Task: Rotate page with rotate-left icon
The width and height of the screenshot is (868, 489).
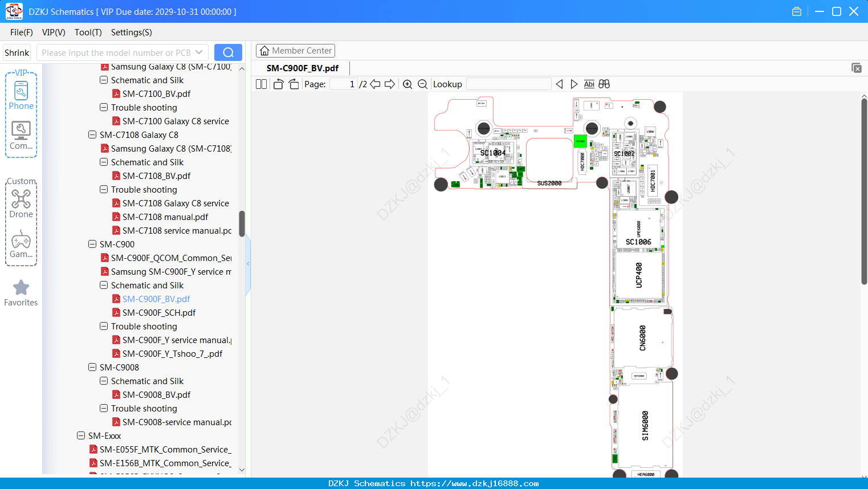Action: coord(278,84)
